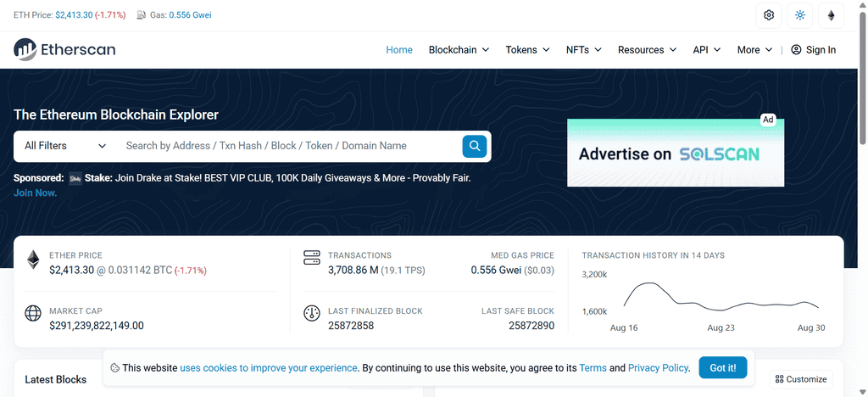Expand the Tokens menu
The image size is (868, 397).
click(527, 50)
